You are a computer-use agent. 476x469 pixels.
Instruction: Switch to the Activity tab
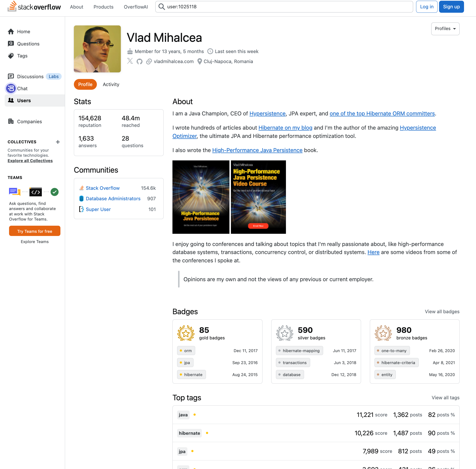coord(111,85)
